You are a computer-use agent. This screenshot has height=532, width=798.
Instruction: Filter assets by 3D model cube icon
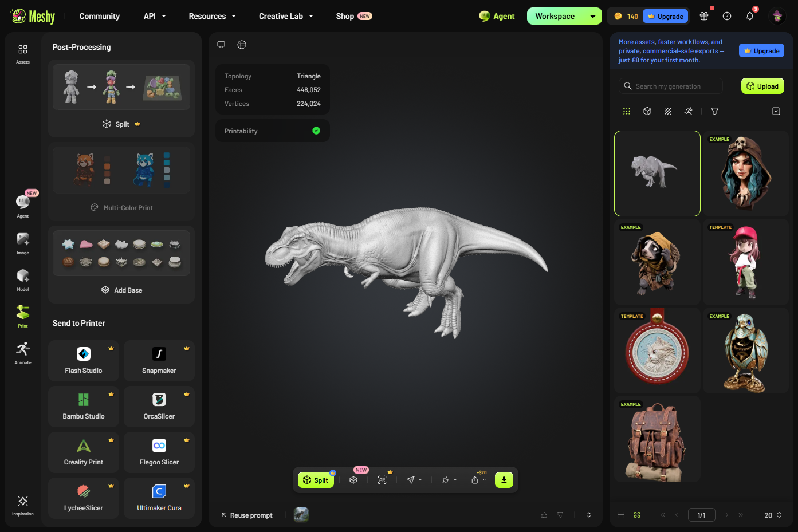(x=647, y=111)
